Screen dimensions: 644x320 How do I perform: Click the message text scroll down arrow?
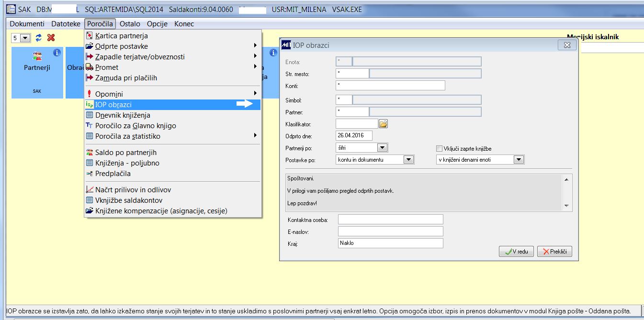[566, 206]
